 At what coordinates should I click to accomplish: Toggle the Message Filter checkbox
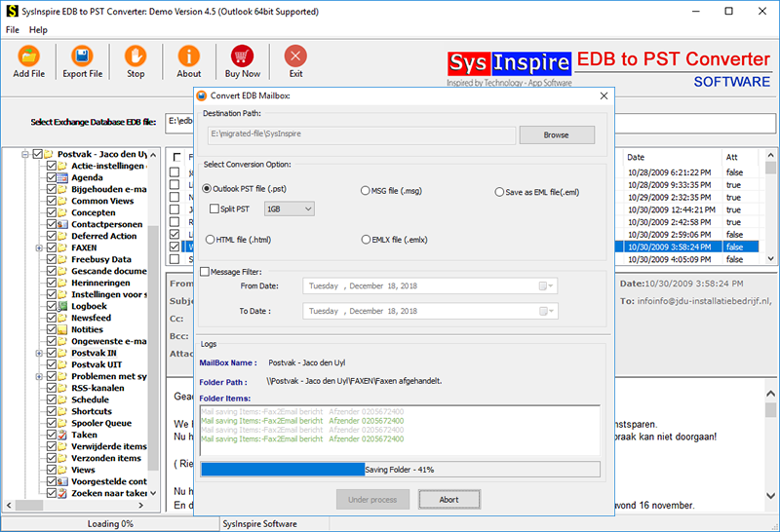click(205, 272)
